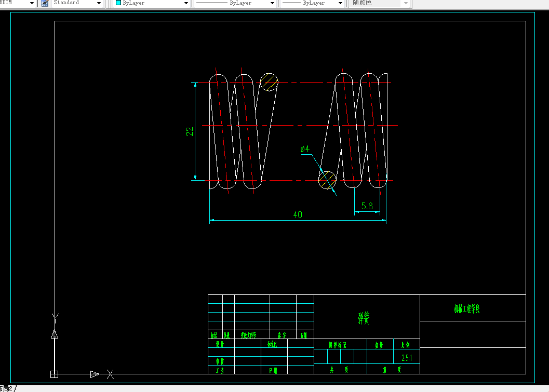This screenshot has height=392, width=549.
Task: Click the cyan ByLayer color swatch
Action: (118, 3)
